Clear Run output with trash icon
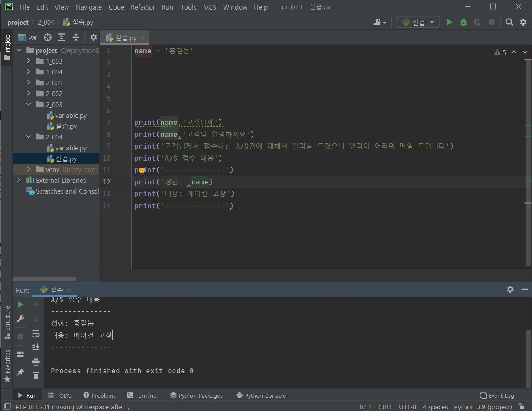Screen dimensions: 532x411 (36, 375)
